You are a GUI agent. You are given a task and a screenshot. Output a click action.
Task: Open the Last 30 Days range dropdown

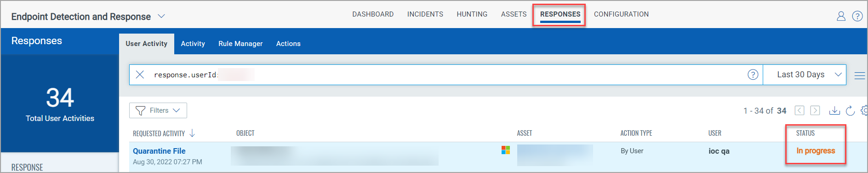click(805, 75)
